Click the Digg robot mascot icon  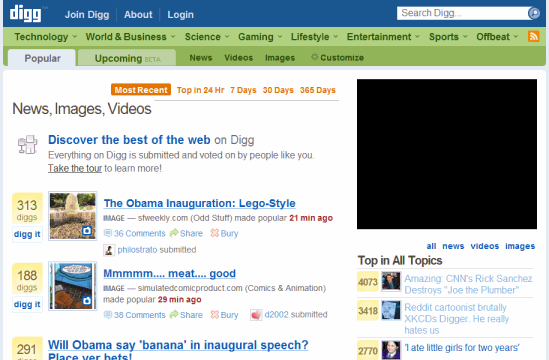(28, 144)
